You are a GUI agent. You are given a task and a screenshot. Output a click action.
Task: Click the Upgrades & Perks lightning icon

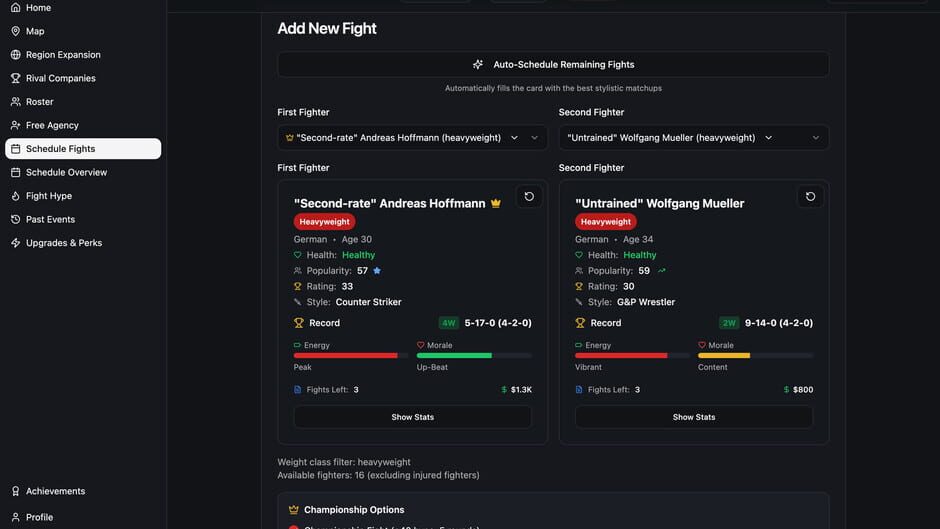pos(15,243)
